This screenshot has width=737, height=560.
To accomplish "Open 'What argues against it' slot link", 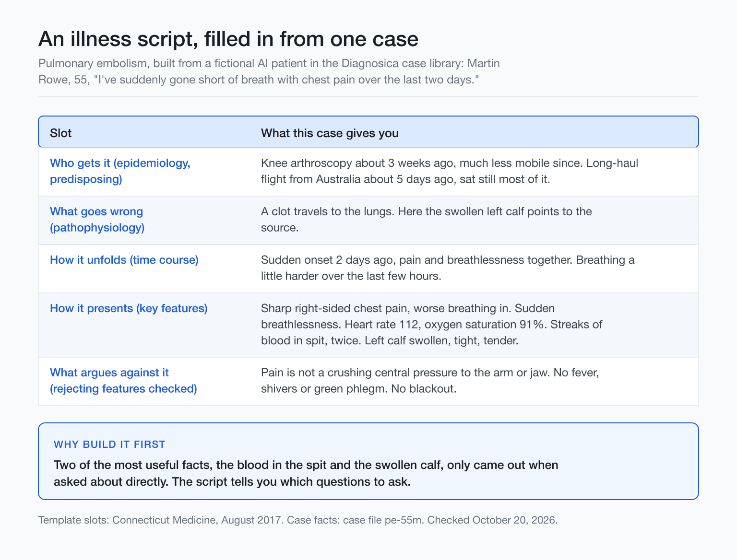I will point(124,381).
